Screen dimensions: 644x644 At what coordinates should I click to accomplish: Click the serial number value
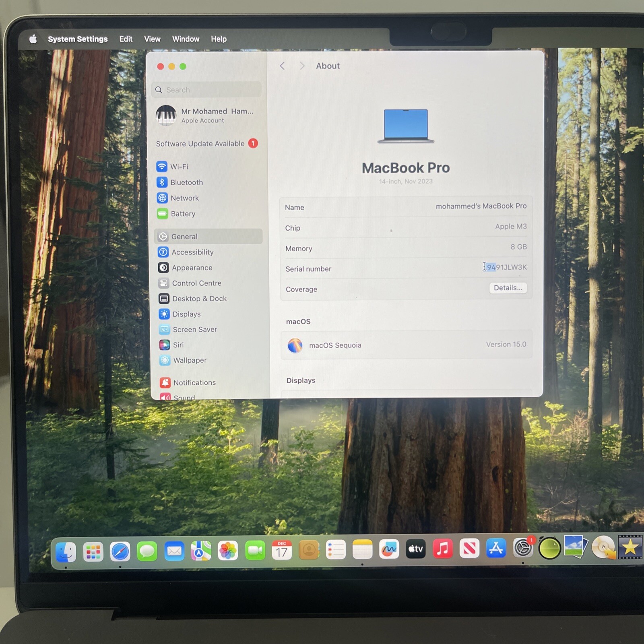506,267
